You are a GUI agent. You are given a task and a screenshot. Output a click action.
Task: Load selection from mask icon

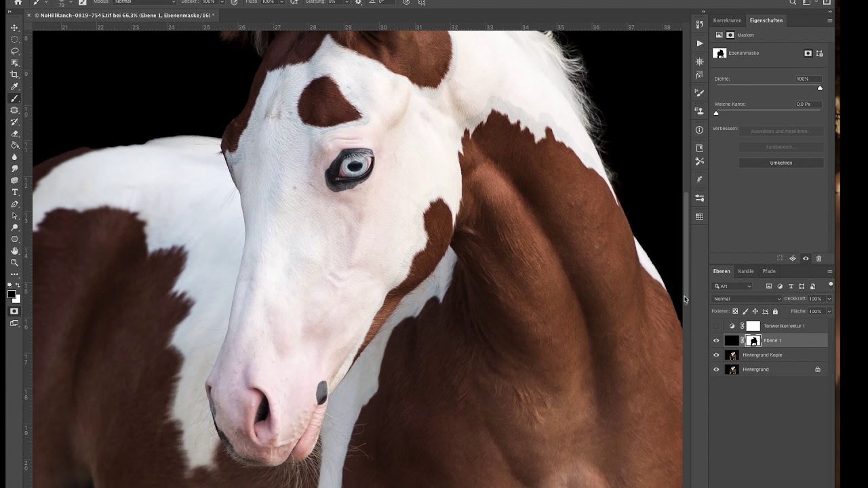(779, 258)
